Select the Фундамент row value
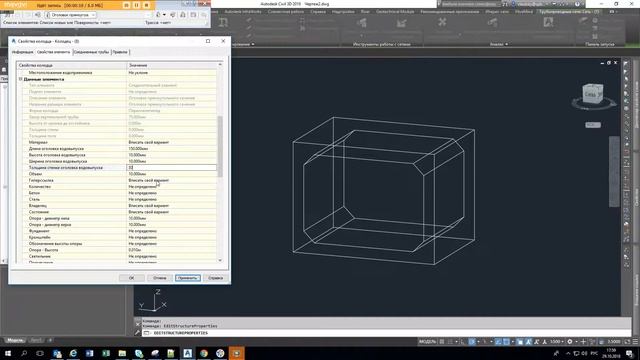The width and height of the screenshot is (640, 360). point(172,231)
